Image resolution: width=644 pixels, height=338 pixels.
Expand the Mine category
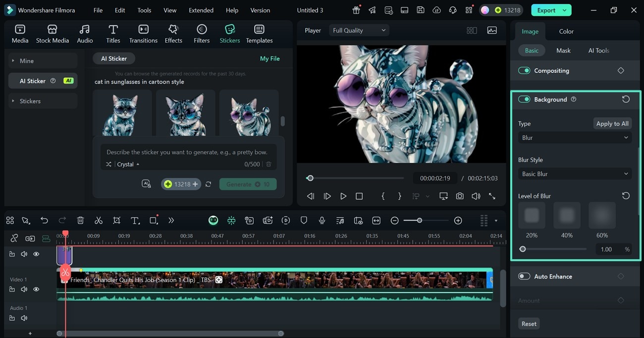[43, 60]
